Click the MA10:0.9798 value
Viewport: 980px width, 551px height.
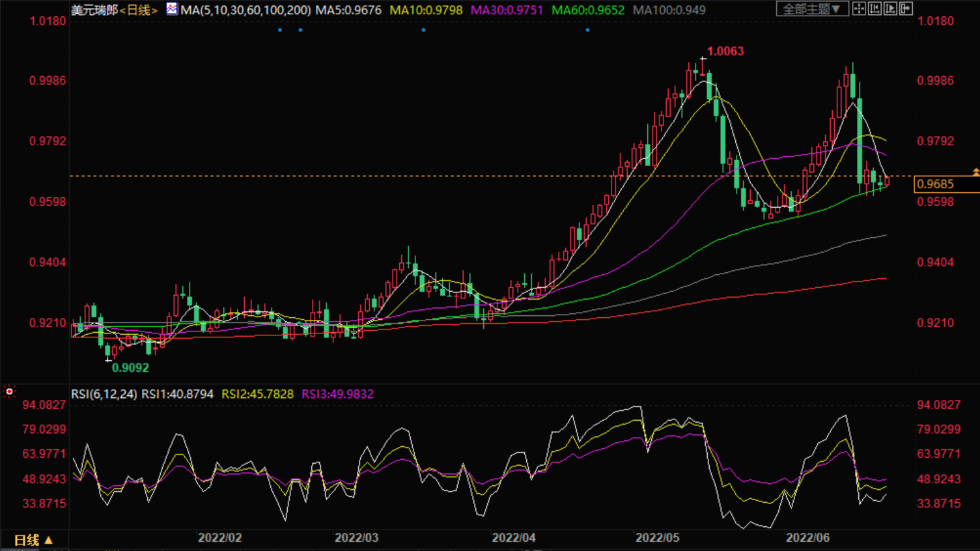(426, 10)
